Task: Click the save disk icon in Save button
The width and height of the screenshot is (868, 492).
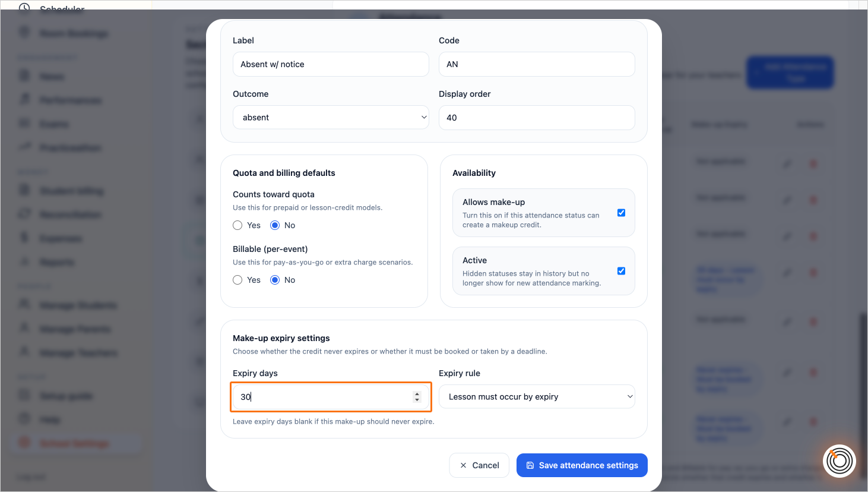Action: click(x=530, y=465)
